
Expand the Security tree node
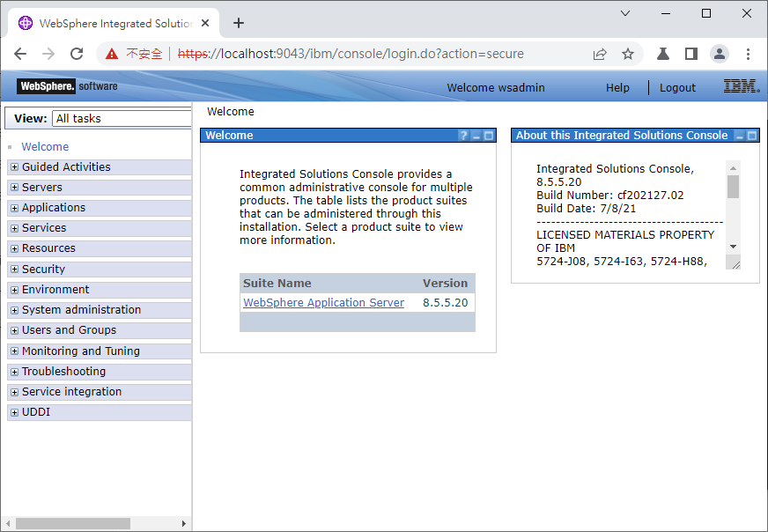pyautogui.click(x=15, y=269)
